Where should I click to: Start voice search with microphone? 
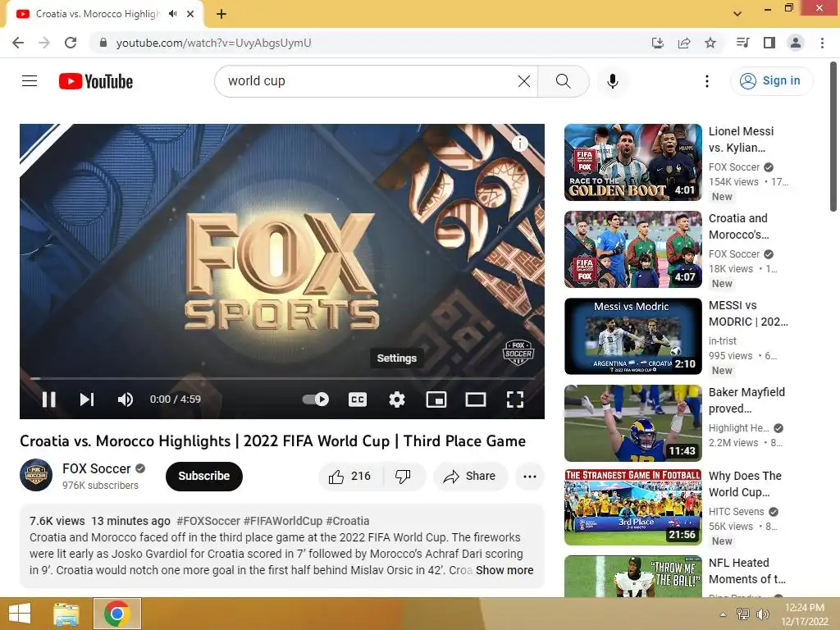pyautogui.click(x=612, y=81)
